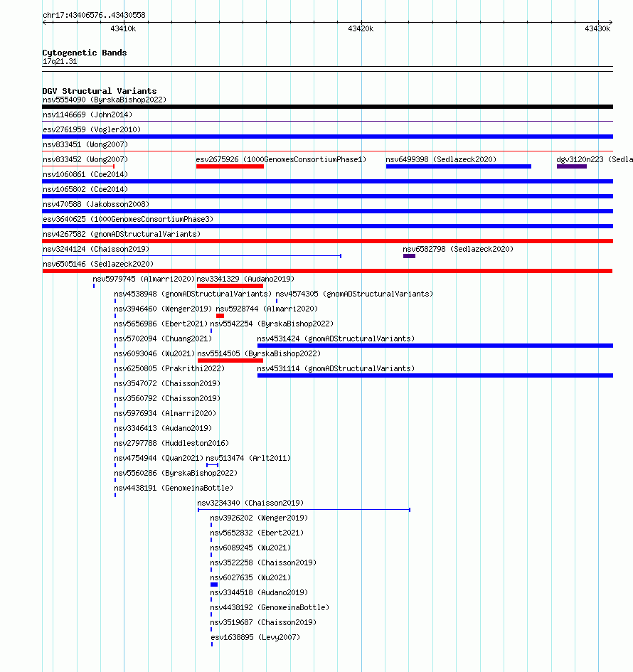The height and width of the screenshot is (672, 633).
Task: Click nsv1065802 (Coe2014) label
Action: click(x=85, y=189)
